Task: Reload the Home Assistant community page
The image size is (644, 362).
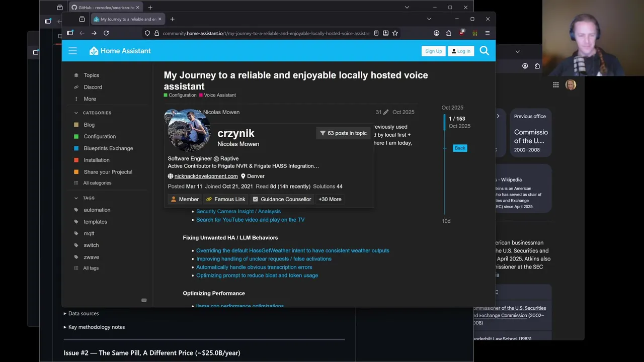Action: point(106,33)
